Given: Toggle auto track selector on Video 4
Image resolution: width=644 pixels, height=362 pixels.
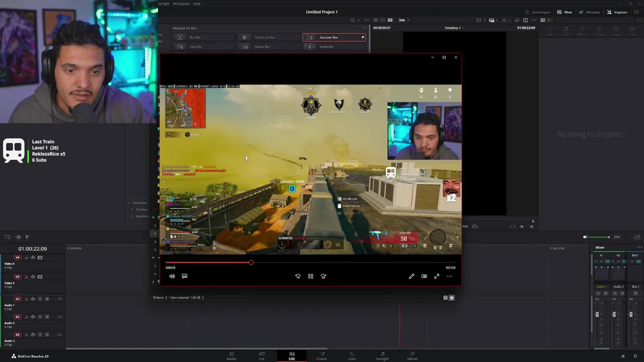Looking at the screenshot, I should point(33,257).
